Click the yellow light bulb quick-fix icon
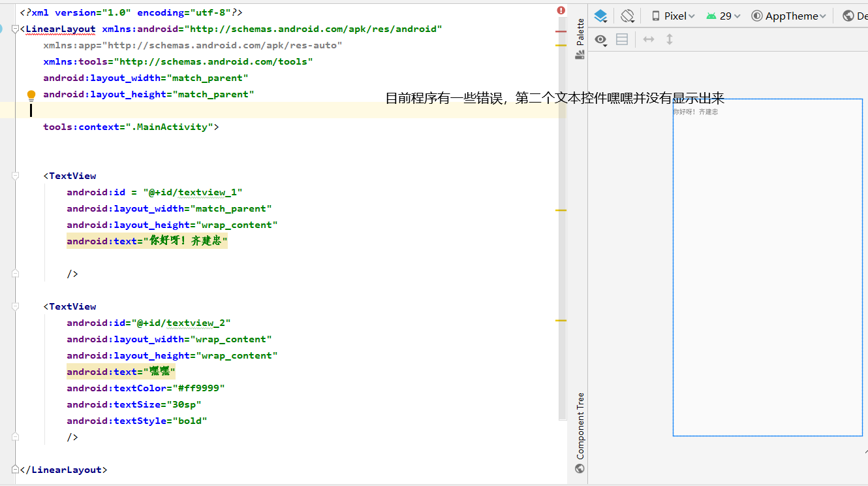868x486 pixels. 31,96
